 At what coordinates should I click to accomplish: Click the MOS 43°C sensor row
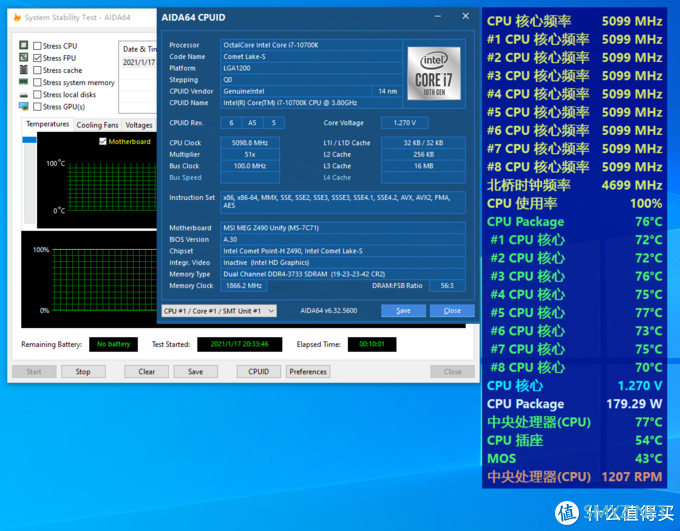(x=574, y=459)
